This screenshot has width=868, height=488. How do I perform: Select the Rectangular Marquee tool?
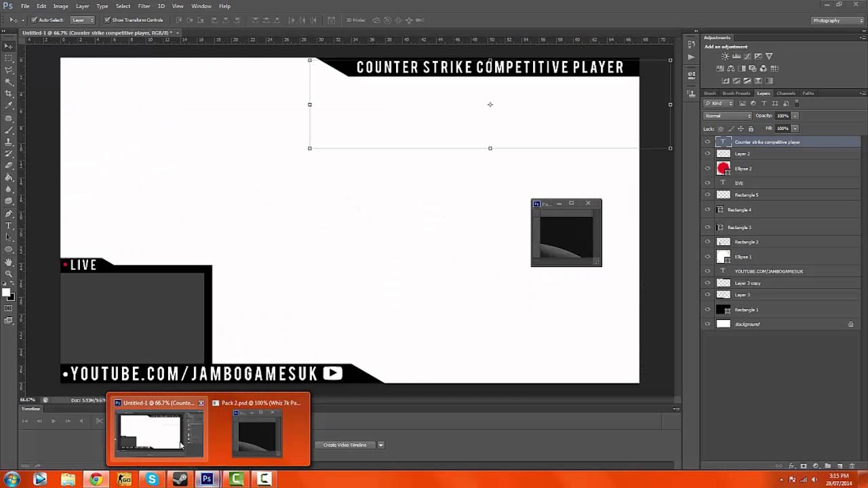point(8,58)
